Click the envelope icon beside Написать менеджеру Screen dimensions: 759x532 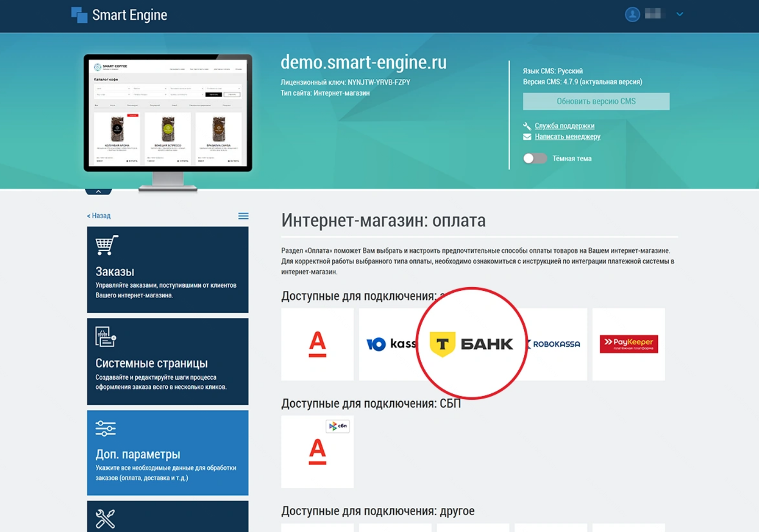(x=527, y=137)
